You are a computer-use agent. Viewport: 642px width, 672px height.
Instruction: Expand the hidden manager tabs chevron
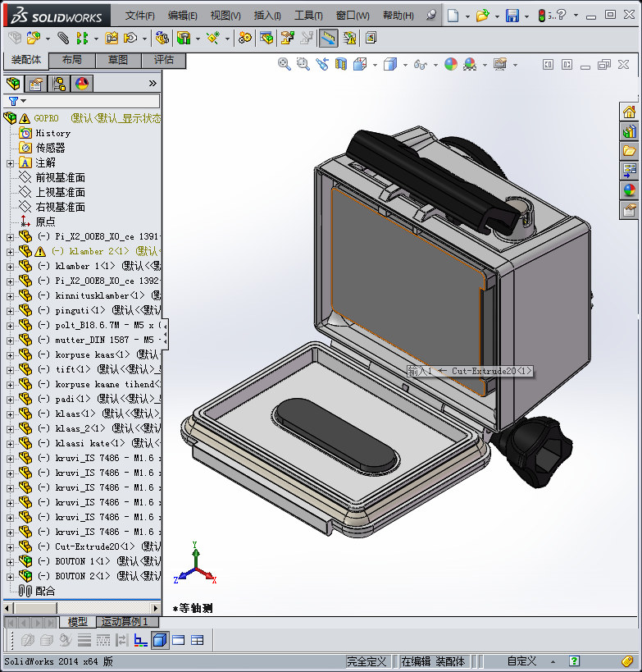(153, 83)
